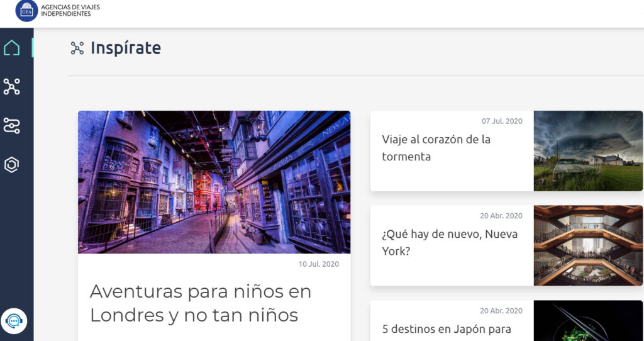The width and height of the screenshot is (644, 341).
Task: Click the 07 Jul. 2020 date label
Action: click(502, 121)
